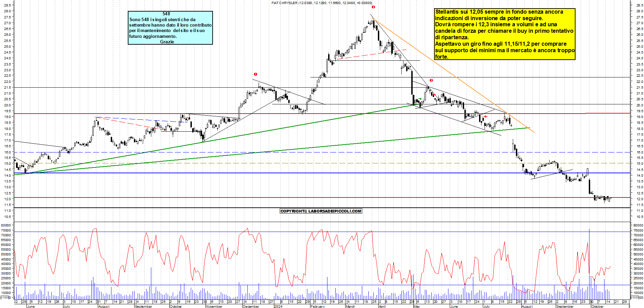
Task: Click the red circled marker numbered 1
Action: point(255,74)
